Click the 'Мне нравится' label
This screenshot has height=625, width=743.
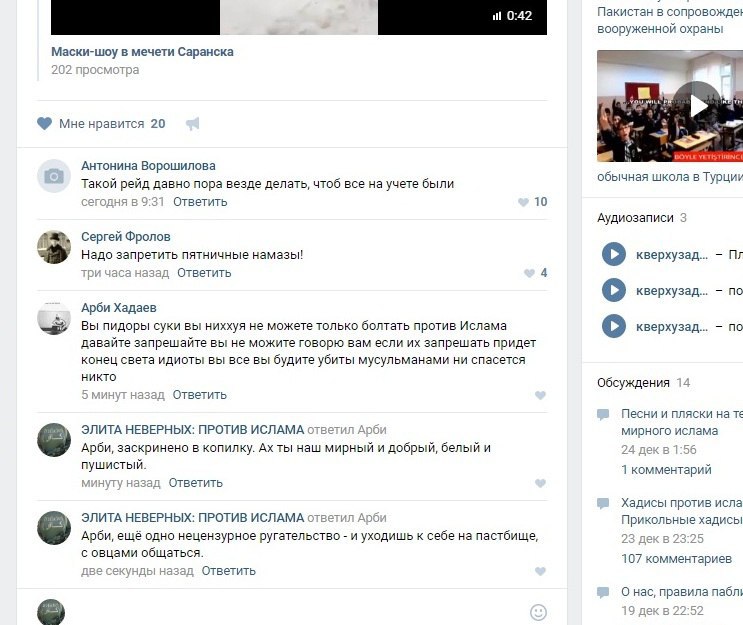pos(101,124)
